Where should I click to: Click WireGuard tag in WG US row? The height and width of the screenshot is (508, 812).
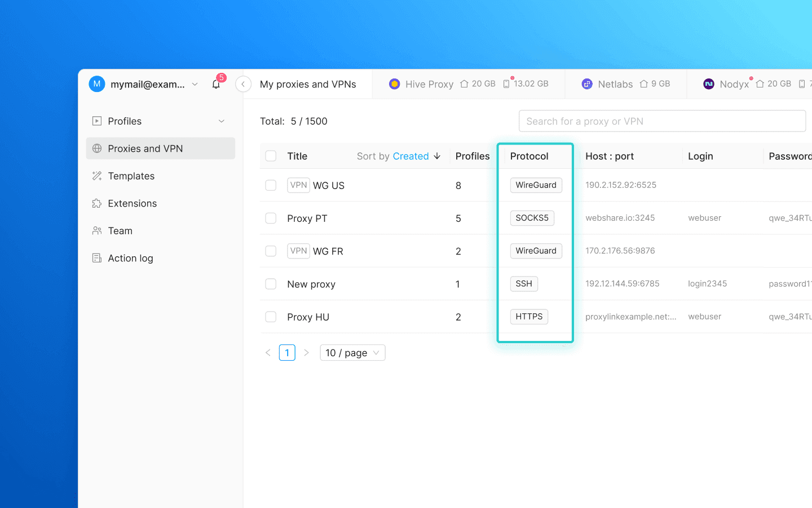536,185
